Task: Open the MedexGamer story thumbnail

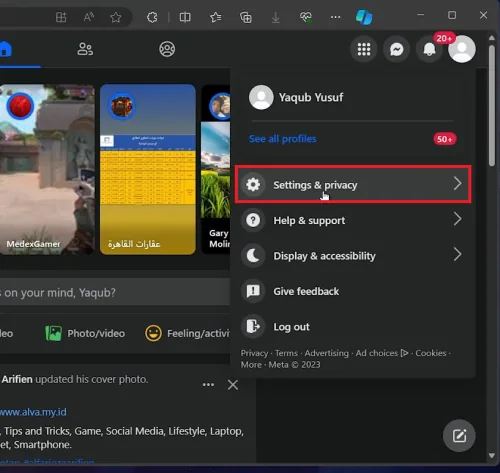Action: [x=47, y=169]
